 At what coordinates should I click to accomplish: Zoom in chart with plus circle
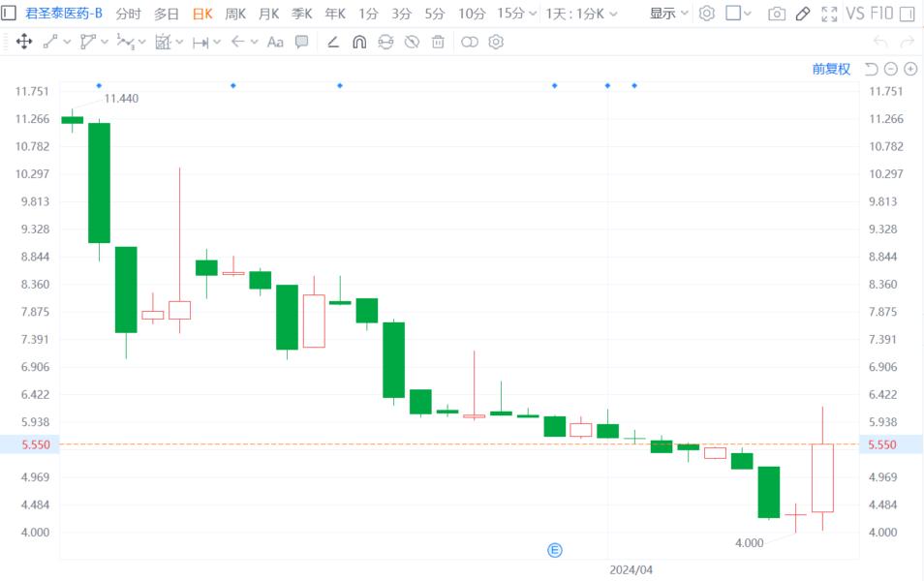(910, 69)
